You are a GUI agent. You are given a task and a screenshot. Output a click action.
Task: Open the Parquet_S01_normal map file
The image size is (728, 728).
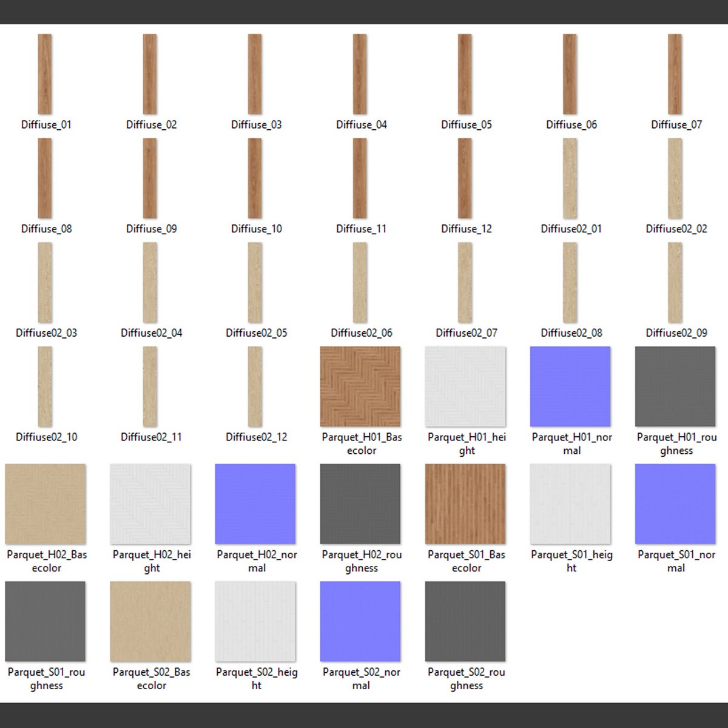click(x=675, y=504)
